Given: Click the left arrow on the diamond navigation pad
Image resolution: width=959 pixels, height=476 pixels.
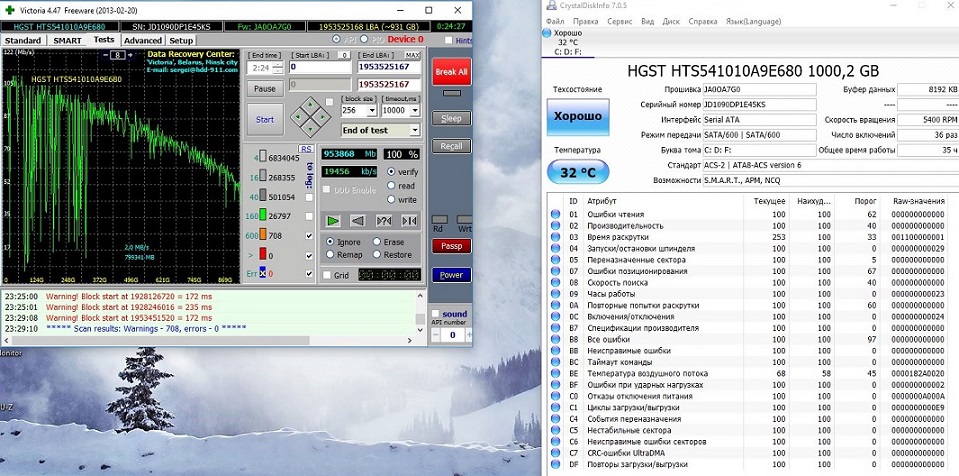Looking at the screenshot, I should pos(300,116).
